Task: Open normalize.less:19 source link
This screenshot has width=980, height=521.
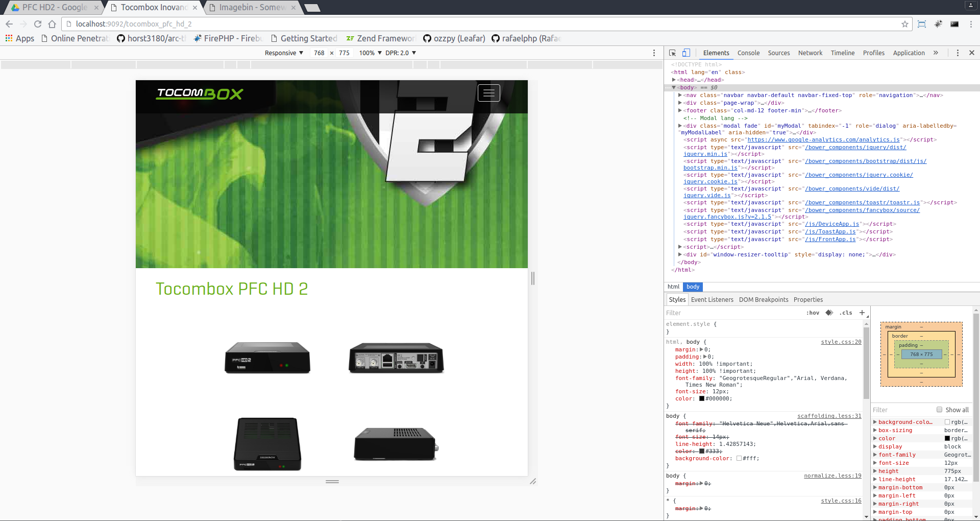Action: 832,476
